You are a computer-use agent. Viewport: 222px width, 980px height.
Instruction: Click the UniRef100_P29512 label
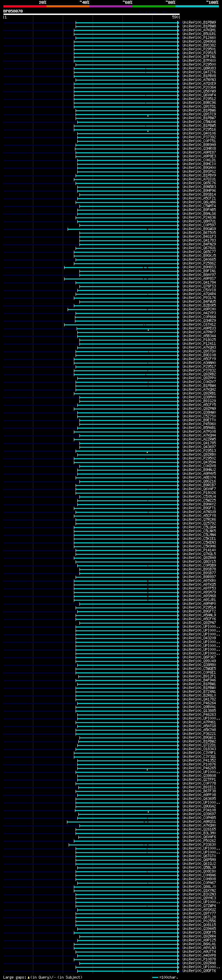coord(199,99)
